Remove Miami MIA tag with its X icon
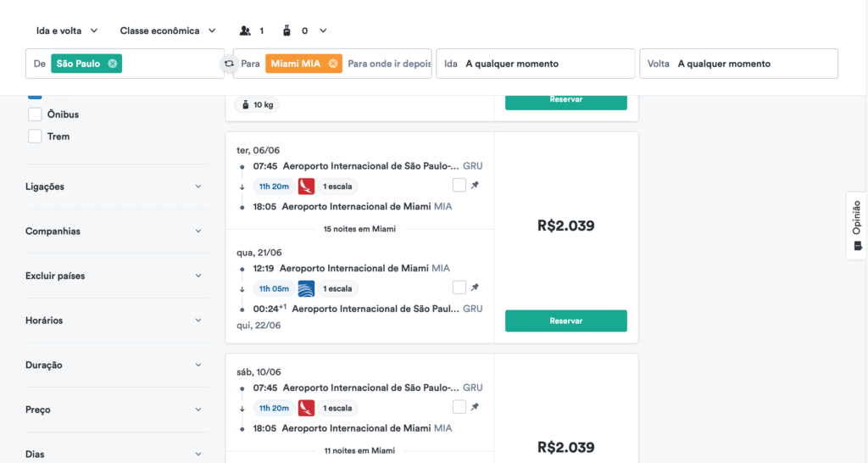This screenshot has width=868, height=463. point(332,64)
